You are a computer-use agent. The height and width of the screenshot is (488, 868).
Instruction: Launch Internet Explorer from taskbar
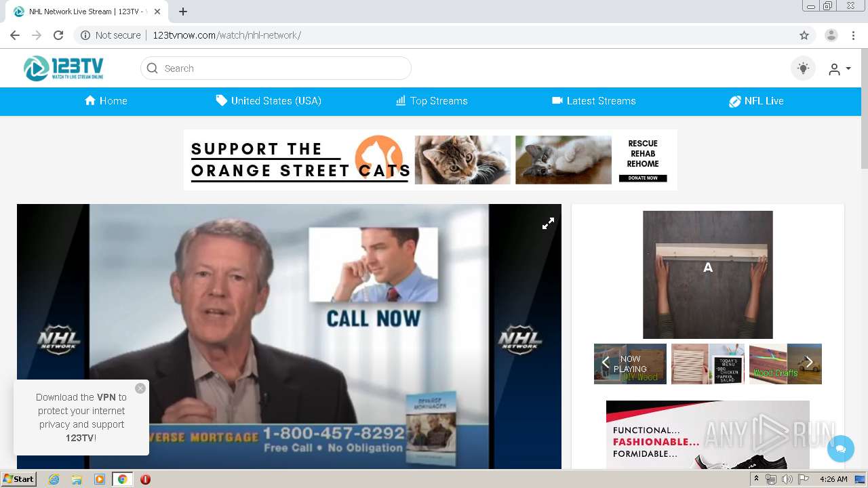pyautogui.click(x=54, y=479)
